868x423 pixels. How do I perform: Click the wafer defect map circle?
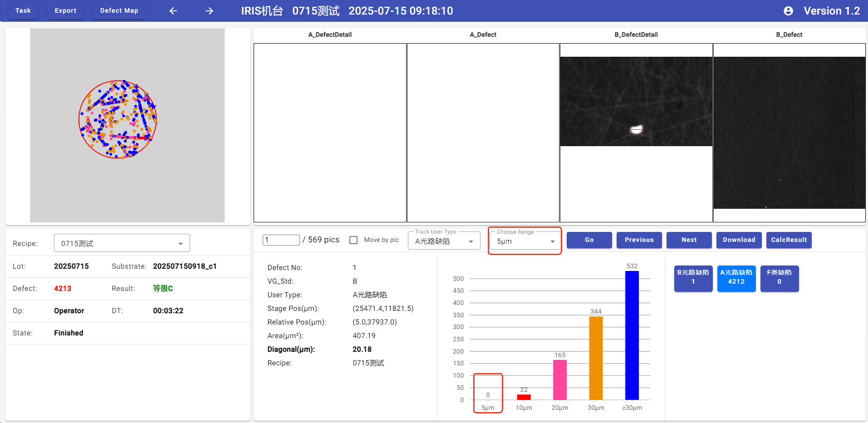[118, 119]
